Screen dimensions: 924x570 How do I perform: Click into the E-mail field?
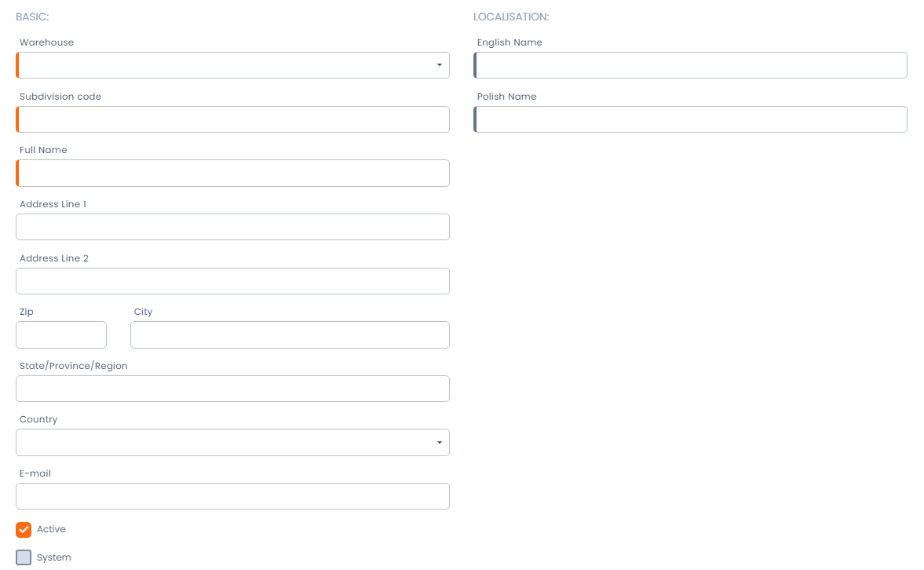[232, 496]
